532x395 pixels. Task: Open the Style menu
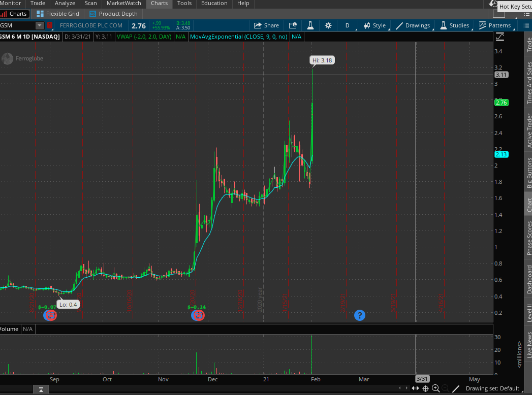[x=375, y=25]
